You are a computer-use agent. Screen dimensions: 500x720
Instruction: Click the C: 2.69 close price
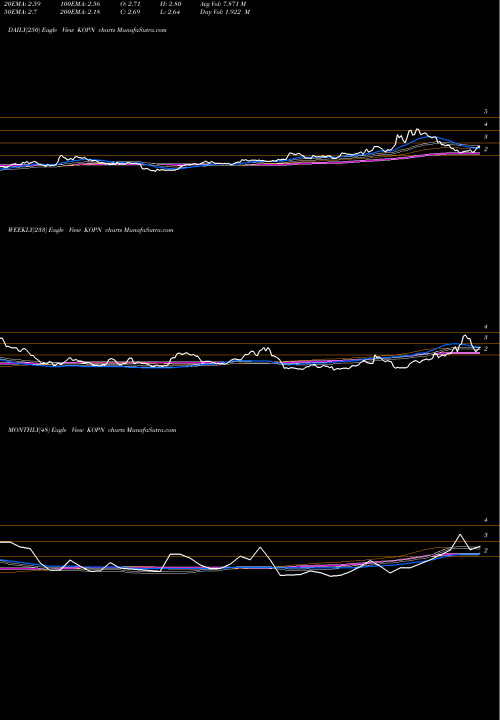coord(130,12)
